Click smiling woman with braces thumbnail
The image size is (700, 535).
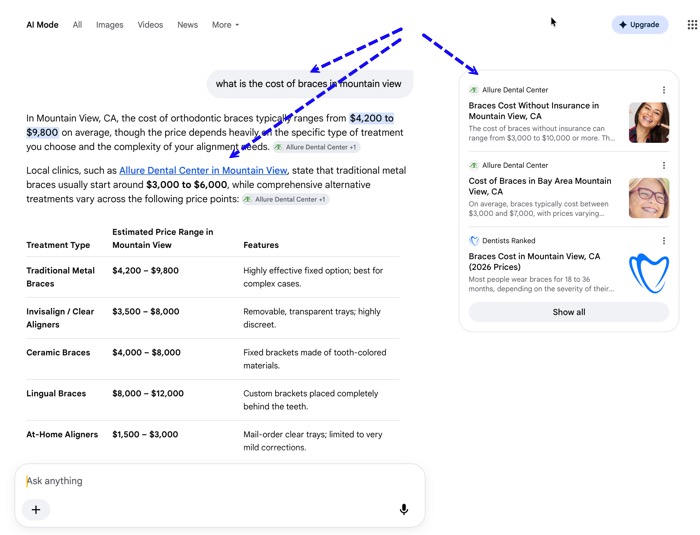click(x=649, y=122)
